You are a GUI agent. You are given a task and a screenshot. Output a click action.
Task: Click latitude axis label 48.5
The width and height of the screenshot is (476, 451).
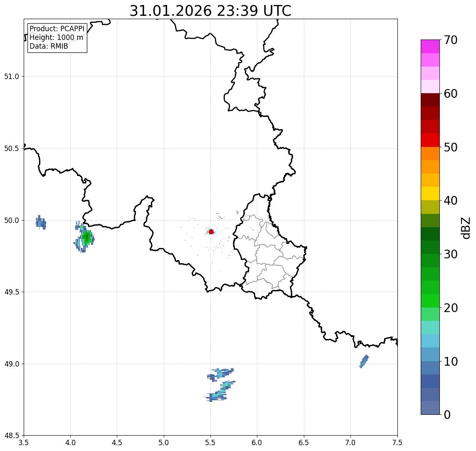pyautogui.click(x=12, y=436)
